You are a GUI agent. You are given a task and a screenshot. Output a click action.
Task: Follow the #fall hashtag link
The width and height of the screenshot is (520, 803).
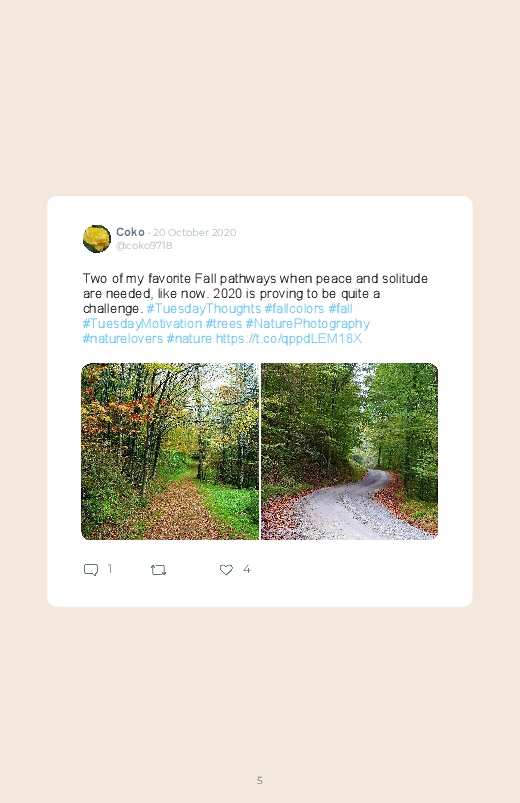pyautogui.click(x=340, y=309)
